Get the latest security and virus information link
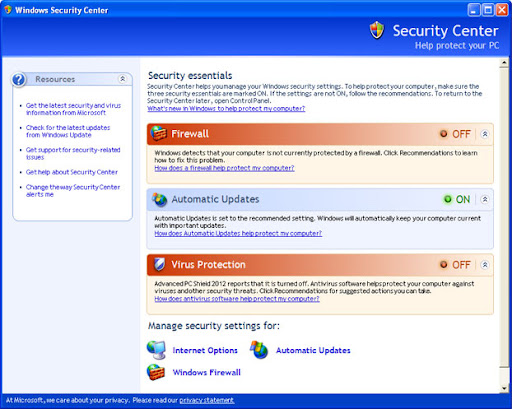512x409 pixels. [x=73, y=109]
